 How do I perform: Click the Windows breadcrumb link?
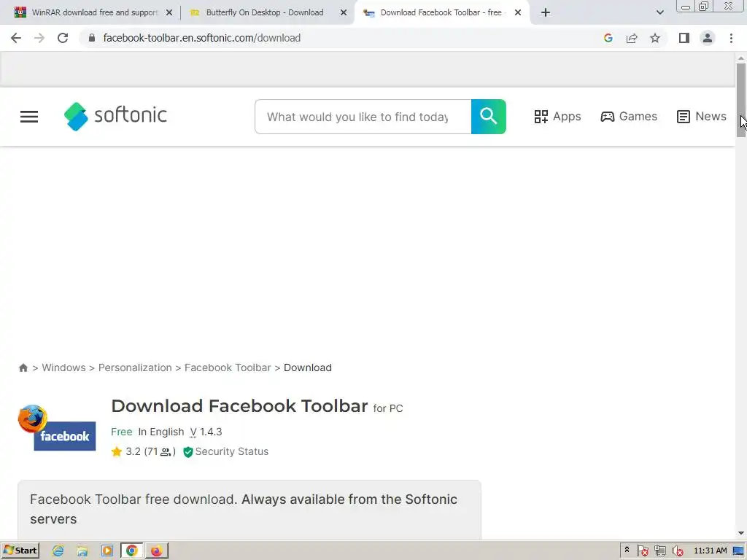[64, 367]
